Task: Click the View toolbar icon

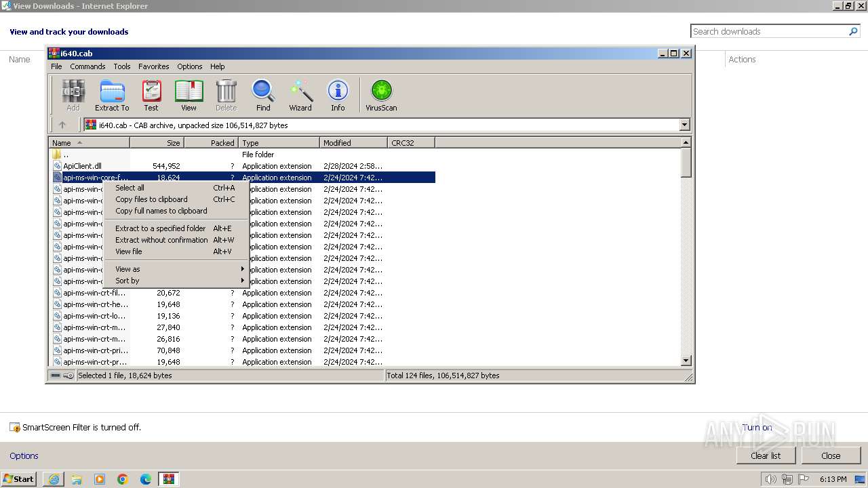Action: [189, 95]
